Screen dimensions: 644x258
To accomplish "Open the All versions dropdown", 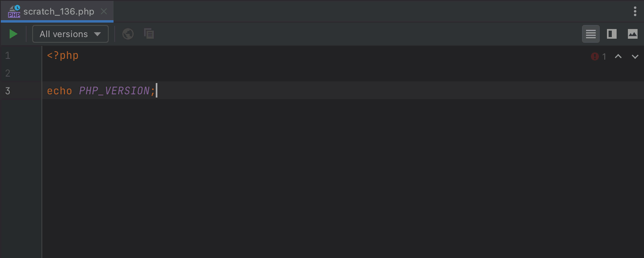I will [x=70, y=34].
